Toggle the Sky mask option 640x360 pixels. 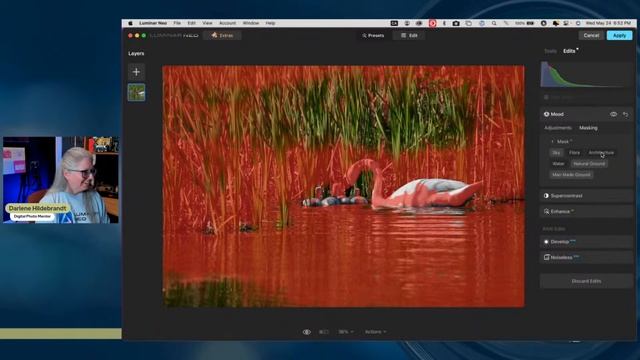556,153
